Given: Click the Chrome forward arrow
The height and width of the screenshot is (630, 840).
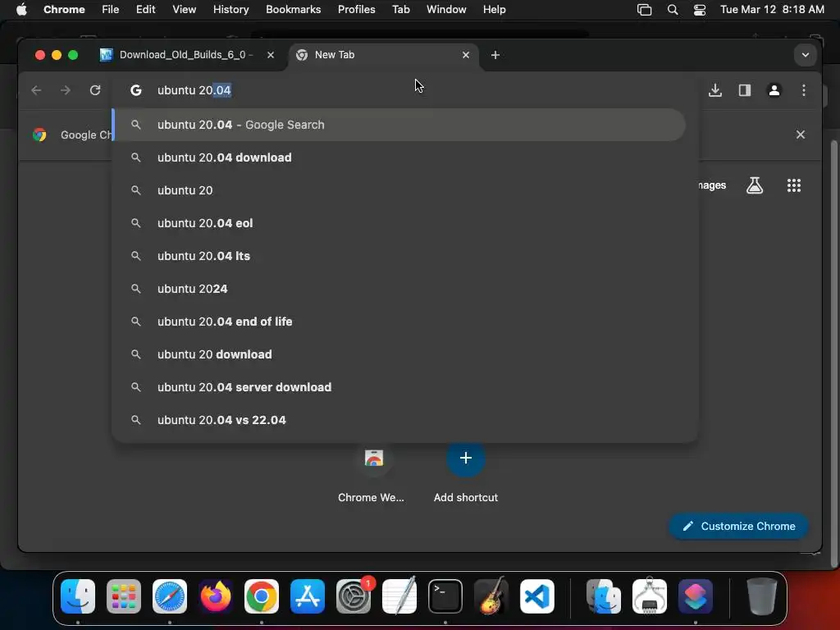Looking at the screenshot, I should pyautogui.click(x=66, y=90).
